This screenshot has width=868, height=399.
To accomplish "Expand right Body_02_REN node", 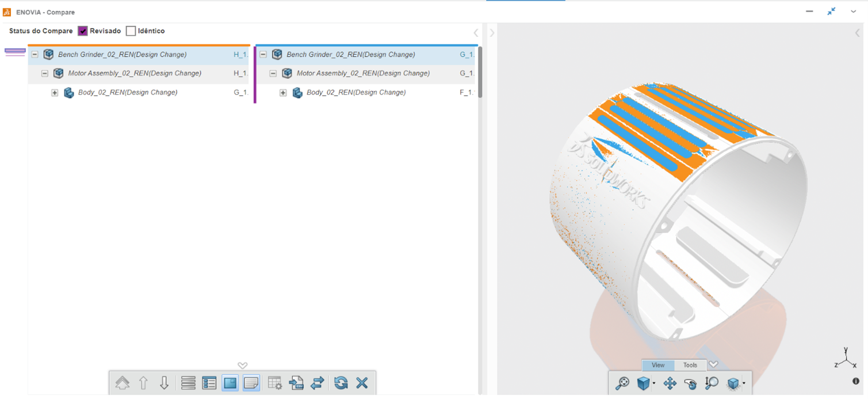I will point(283,93).
